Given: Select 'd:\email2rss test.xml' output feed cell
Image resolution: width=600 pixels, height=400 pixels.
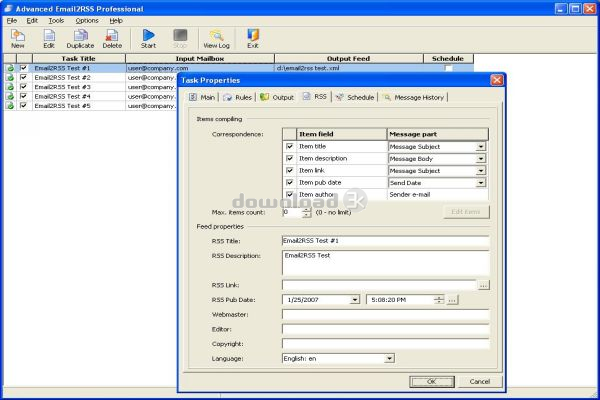Looking at the screenshot, I should click(x=349, y=68).
